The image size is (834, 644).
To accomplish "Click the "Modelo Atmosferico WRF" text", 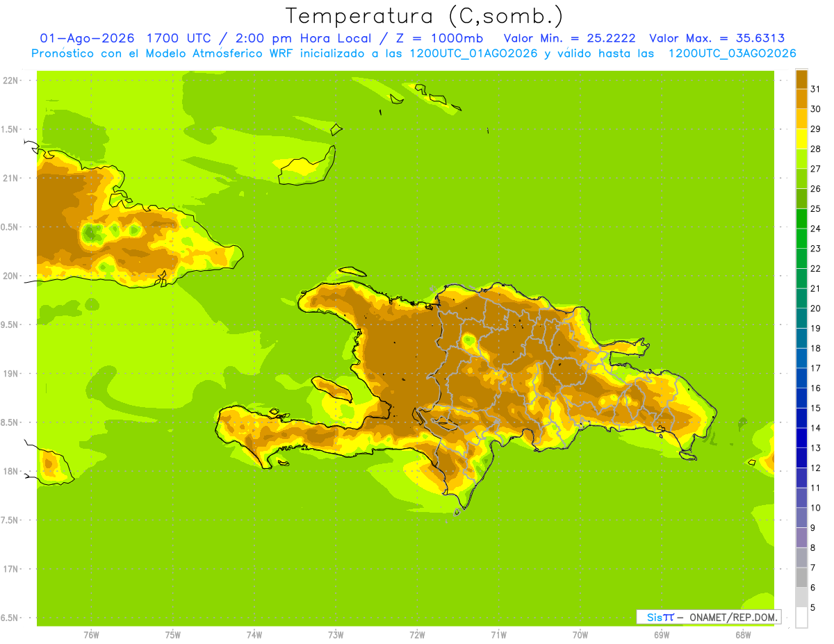I will point(208,53).
